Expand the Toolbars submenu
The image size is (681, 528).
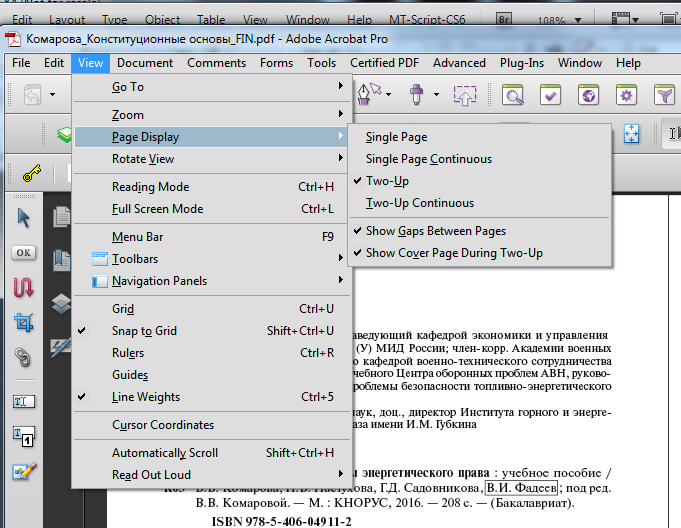point(212,259)
